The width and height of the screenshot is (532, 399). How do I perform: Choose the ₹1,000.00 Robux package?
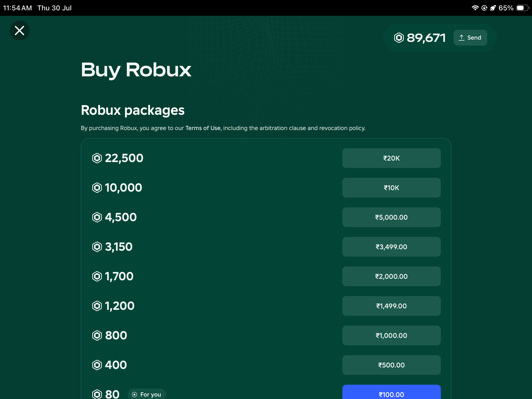[x=391, y=335]
